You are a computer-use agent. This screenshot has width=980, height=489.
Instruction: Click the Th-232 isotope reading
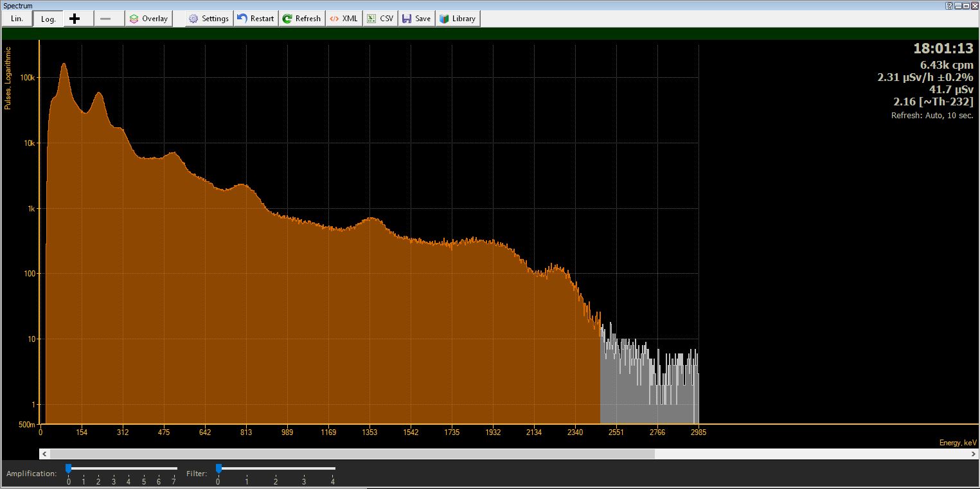coord(933,102)
